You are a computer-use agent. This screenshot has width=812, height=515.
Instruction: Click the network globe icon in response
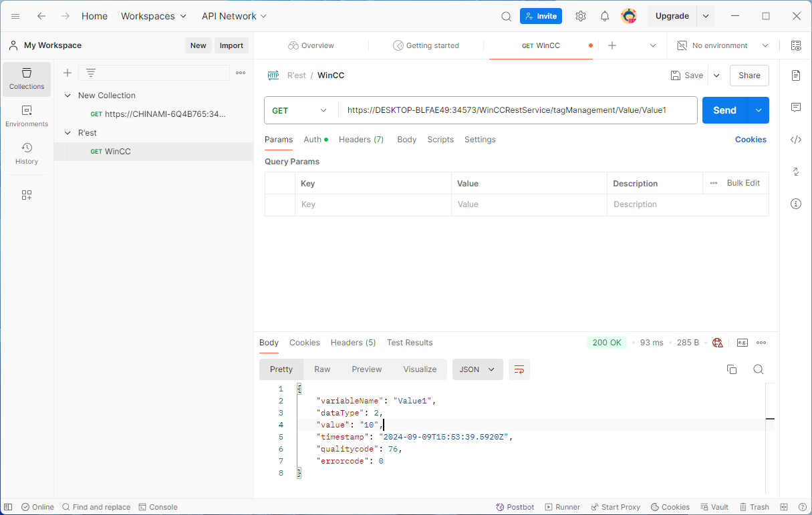[718, 343]
